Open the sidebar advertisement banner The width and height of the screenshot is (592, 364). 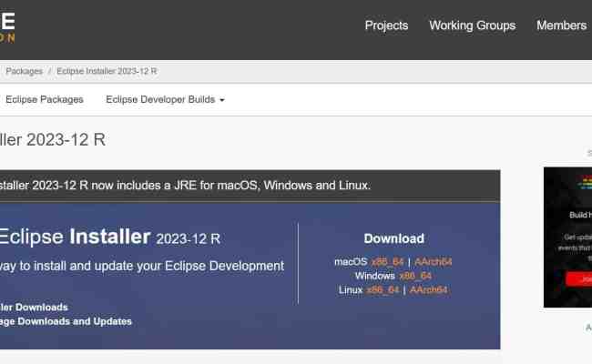click(x=567, y=238)
